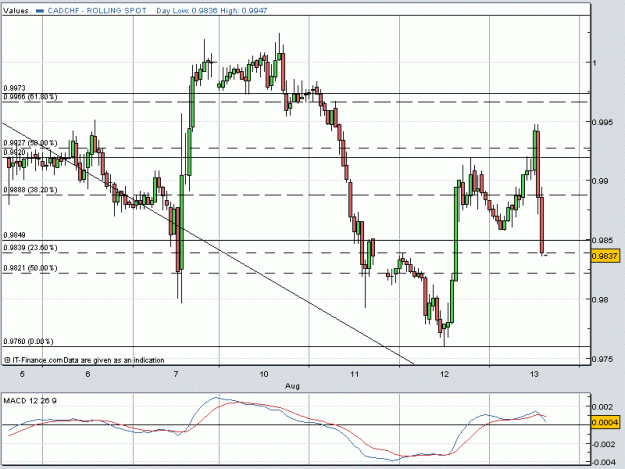Click the 0.9973 horizontal level label

point(14,88)
